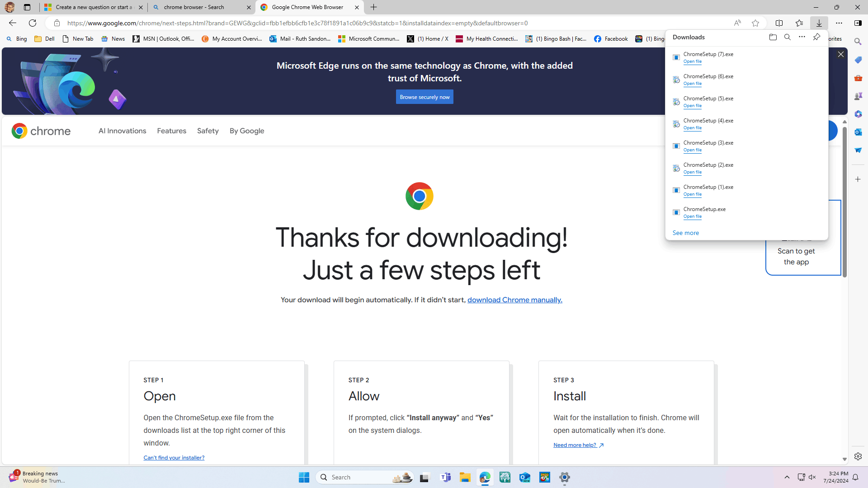The image size is (868, 488).
Task: Open Shopping in the Edge sidebar
Action: (x=858, y=60)
